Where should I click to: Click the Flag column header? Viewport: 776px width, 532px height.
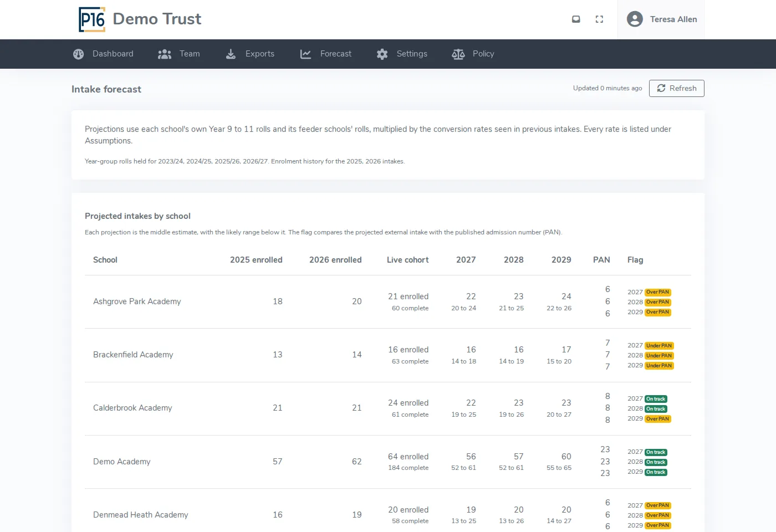tap(635, 260)
